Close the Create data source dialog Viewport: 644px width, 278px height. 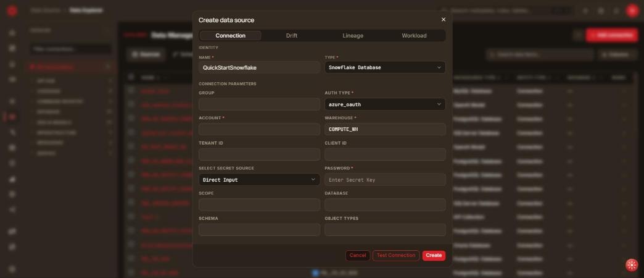click(x=443, y=20)
